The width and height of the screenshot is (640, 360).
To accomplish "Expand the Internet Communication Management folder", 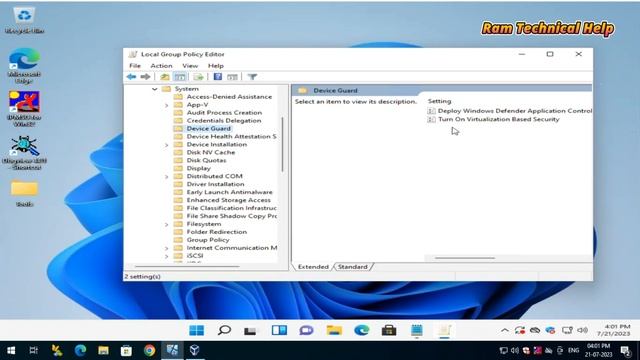I will tap(167, 248).
